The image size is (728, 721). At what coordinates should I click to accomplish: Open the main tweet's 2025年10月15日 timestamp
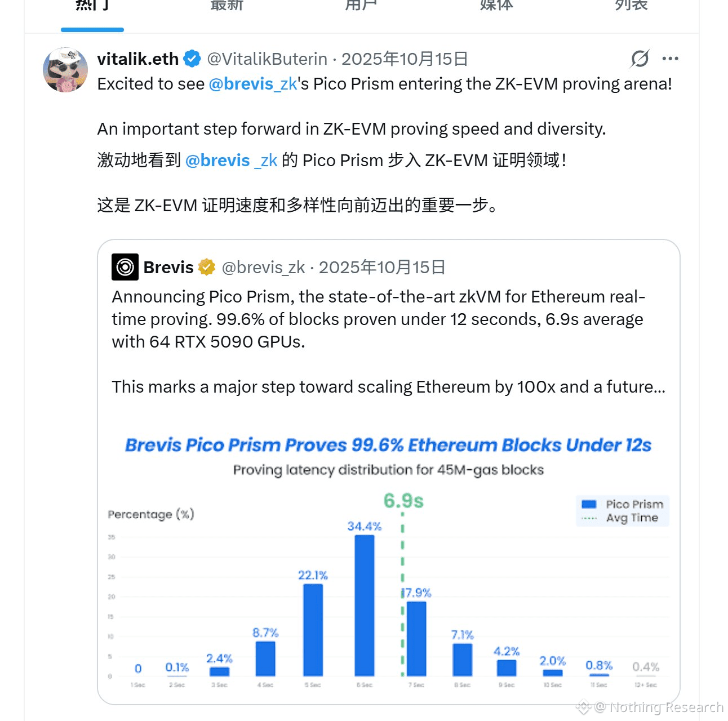405,59
